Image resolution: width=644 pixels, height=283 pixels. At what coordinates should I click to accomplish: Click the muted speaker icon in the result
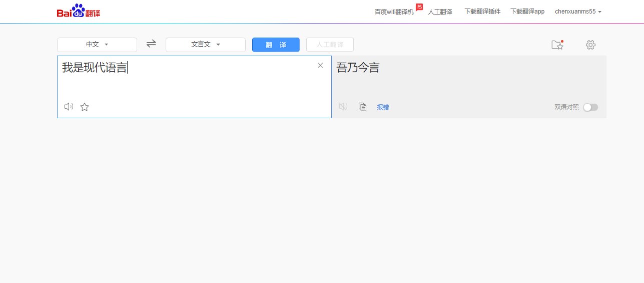(343, 107)
